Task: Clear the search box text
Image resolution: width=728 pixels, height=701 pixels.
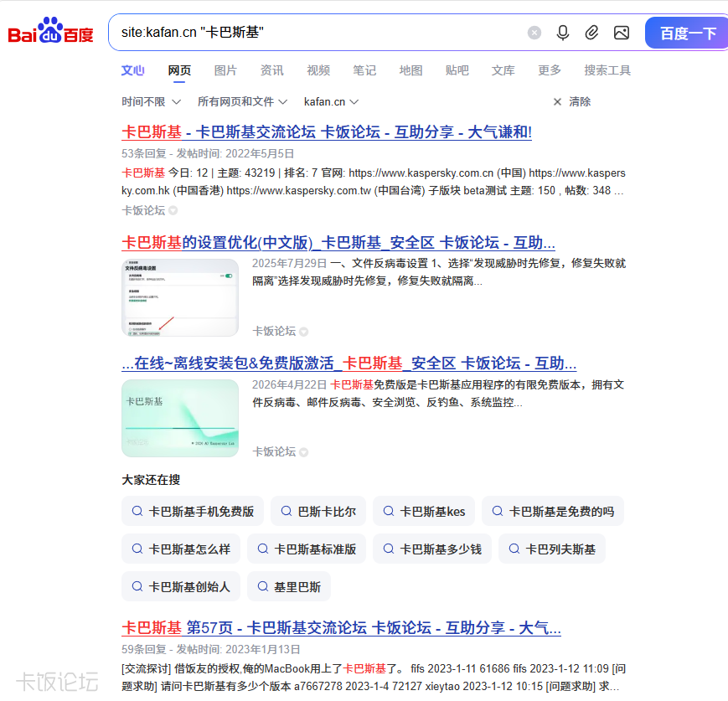Action: pos(534,33)
